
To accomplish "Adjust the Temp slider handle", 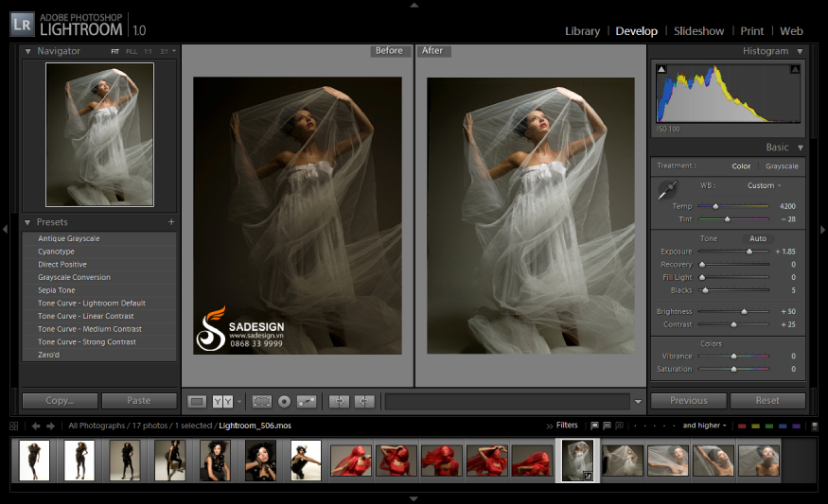I will coord(715,206).
